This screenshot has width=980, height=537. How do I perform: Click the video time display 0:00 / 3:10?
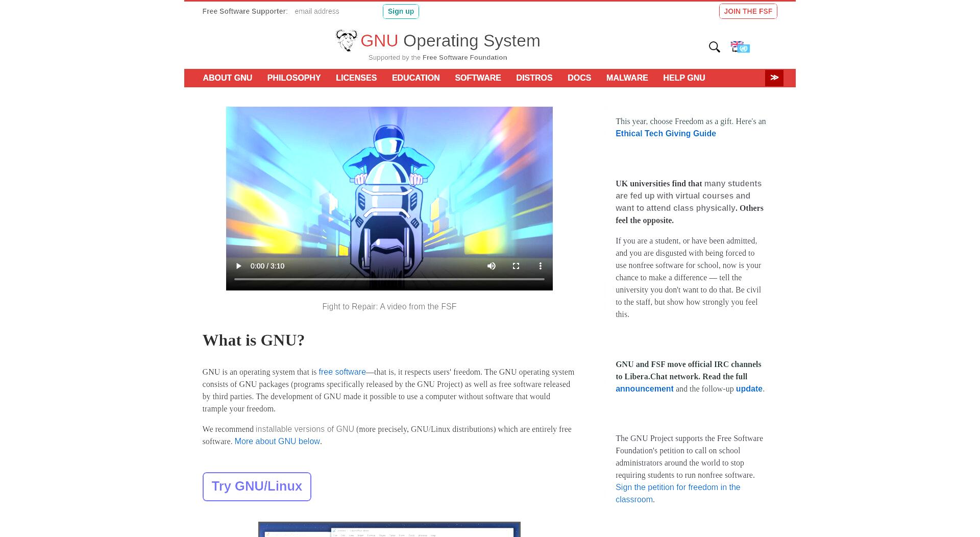267,266
